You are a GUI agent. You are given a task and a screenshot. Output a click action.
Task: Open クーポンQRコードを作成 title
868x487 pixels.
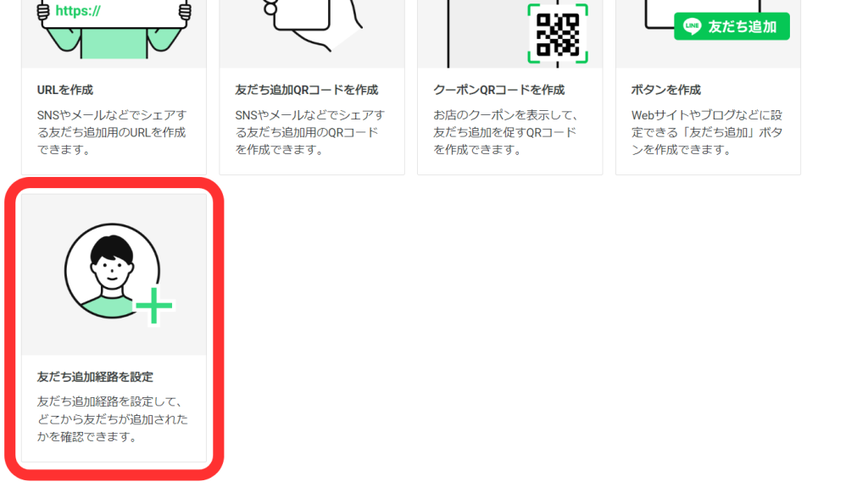[x=498, y=90]
